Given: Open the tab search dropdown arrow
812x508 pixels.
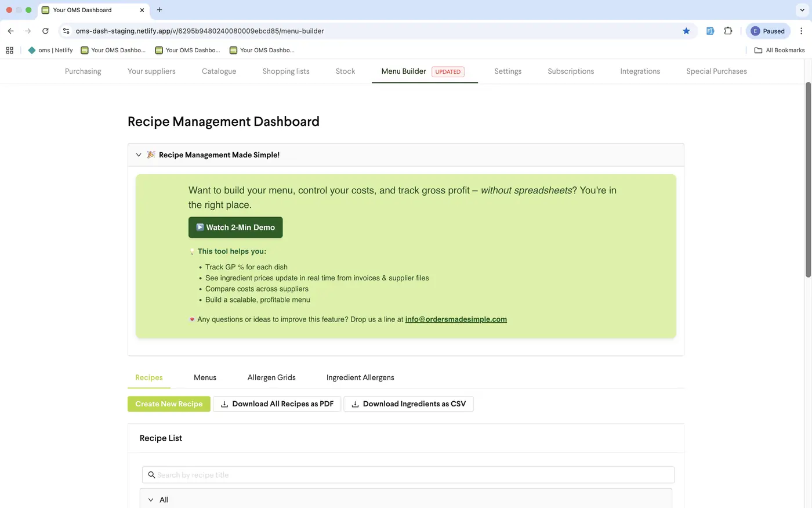Looking at the screenshot, I should (802, 10).
